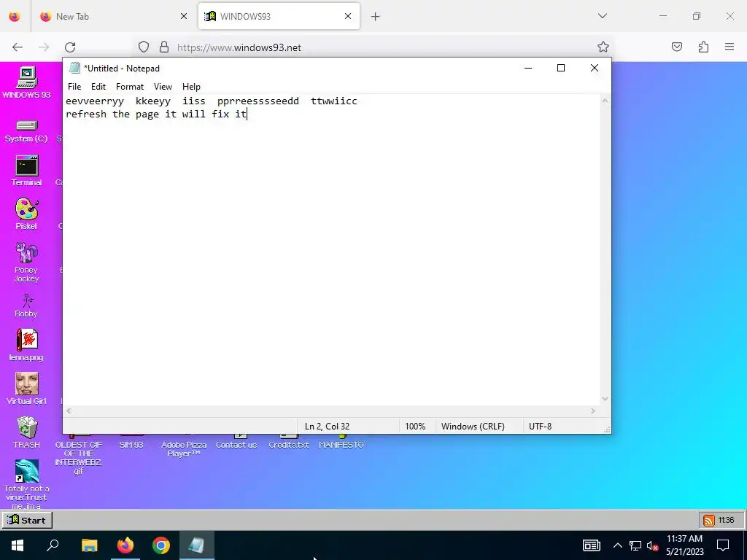Open the Firefox extensions puzzle icon
747x560 pixels.
pos(703,47)
